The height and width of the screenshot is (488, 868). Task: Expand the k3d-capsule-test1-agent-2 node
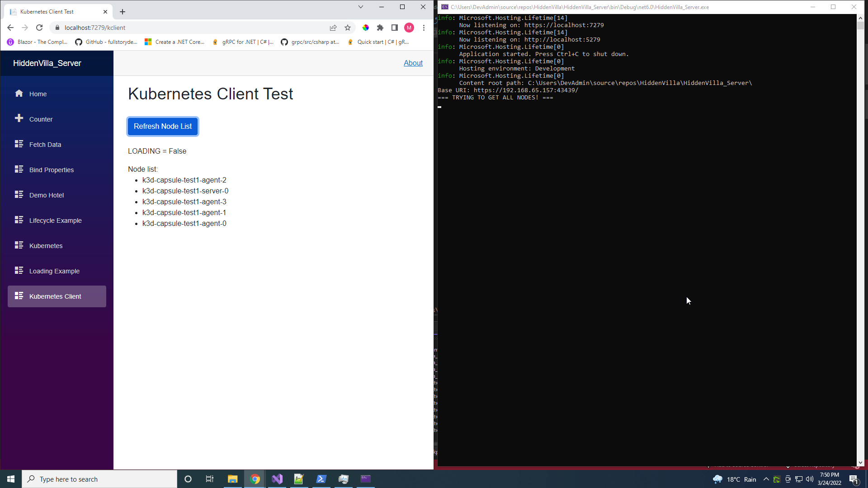click(x=184, y=180)
